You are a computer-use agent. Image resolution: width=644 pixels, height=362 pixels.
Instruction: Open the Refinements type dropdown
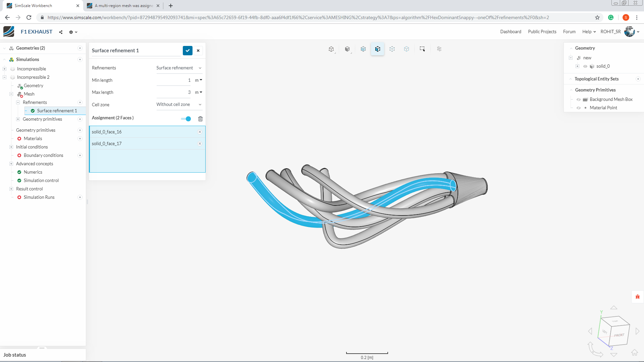click(x=179, y=68)
